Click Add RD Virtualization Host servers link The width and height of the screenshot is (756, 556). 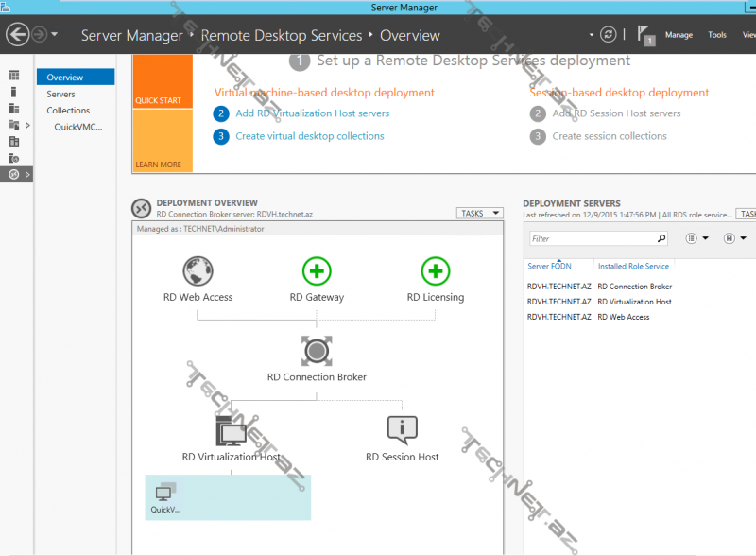[x=312, y=113]
